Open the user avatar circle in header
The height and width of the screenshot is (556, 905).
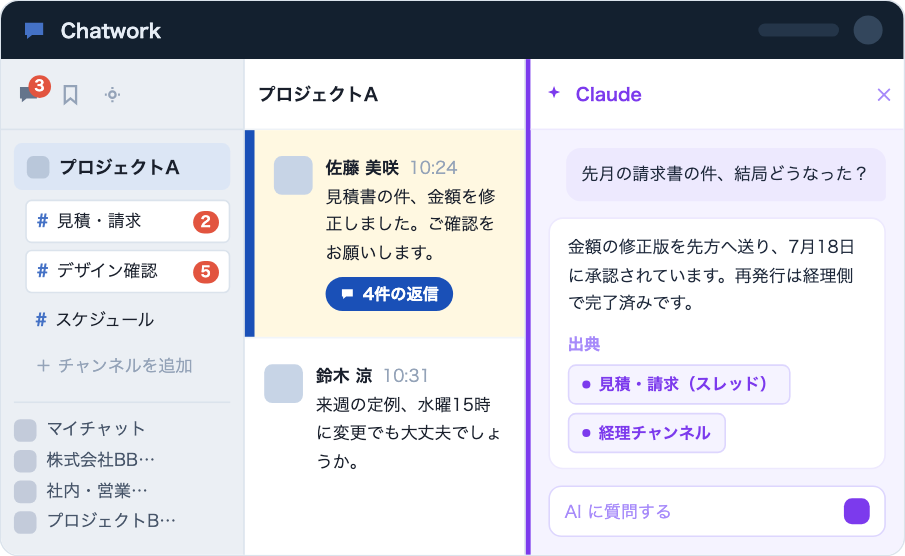(x=867, y=30)
